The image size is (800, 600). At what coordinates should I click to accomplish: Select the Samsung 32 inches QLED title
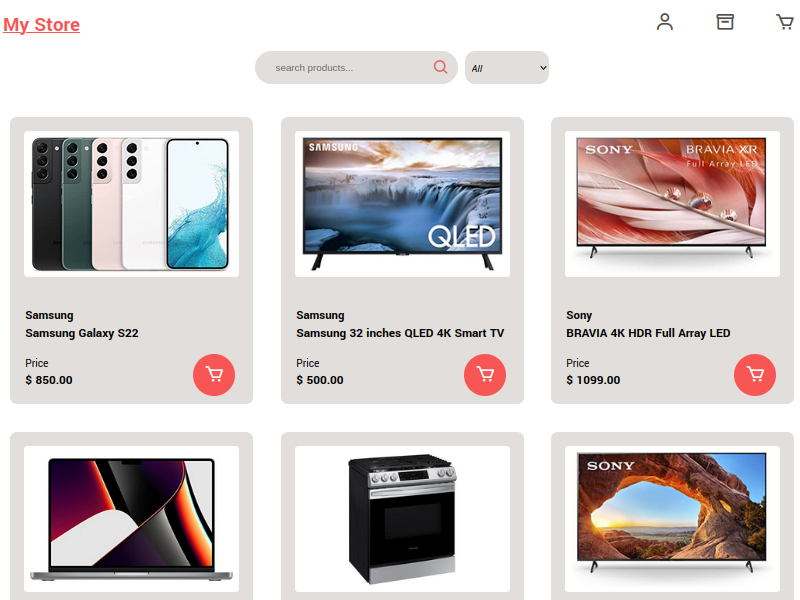[x=400, y=333]
